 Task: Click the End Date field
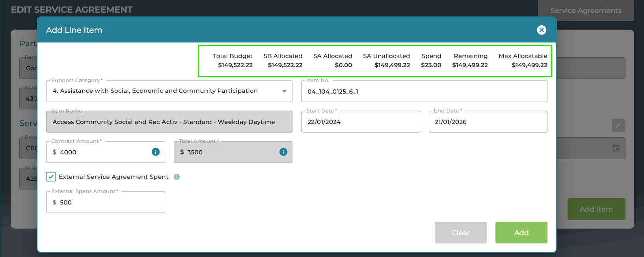[488, 122]
